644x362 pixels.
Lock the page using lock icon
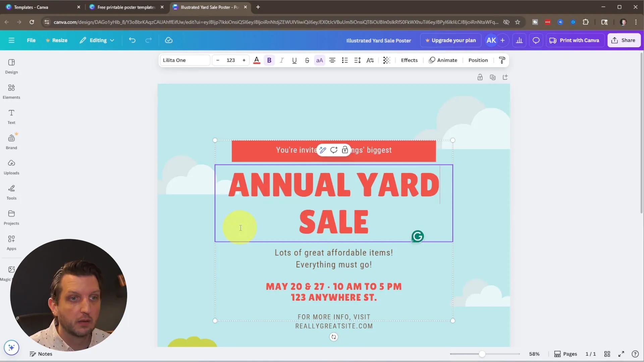[x=480, y=77]
